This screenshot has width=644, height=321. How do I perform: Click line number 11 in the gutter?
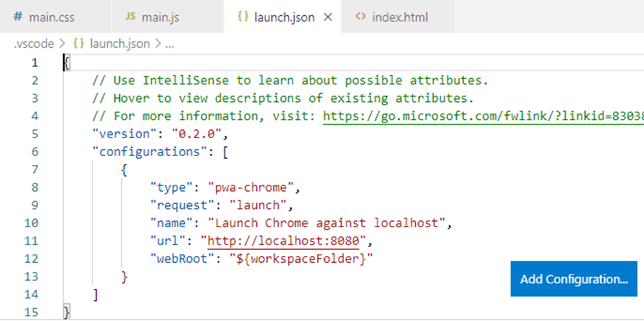click(31, 241)
